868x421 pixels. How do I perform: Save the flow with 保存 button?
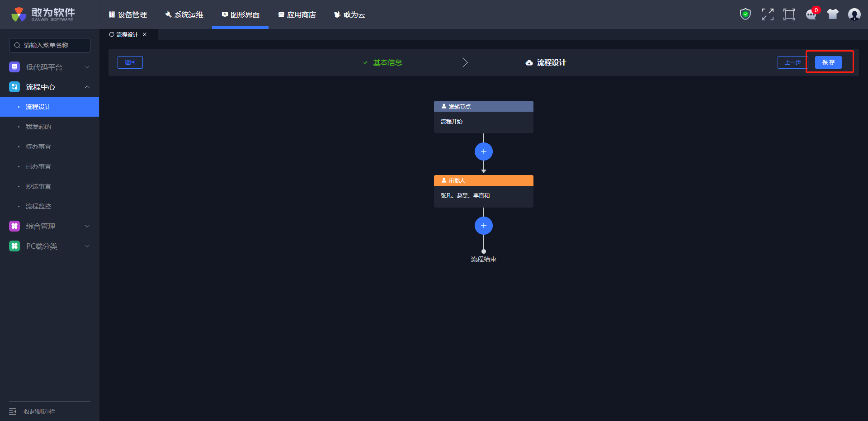[828, 62]
